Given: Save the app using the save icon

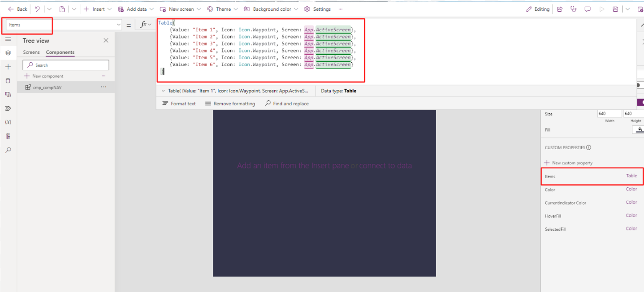Looking at the screenshot, I should tap(615, 9).
